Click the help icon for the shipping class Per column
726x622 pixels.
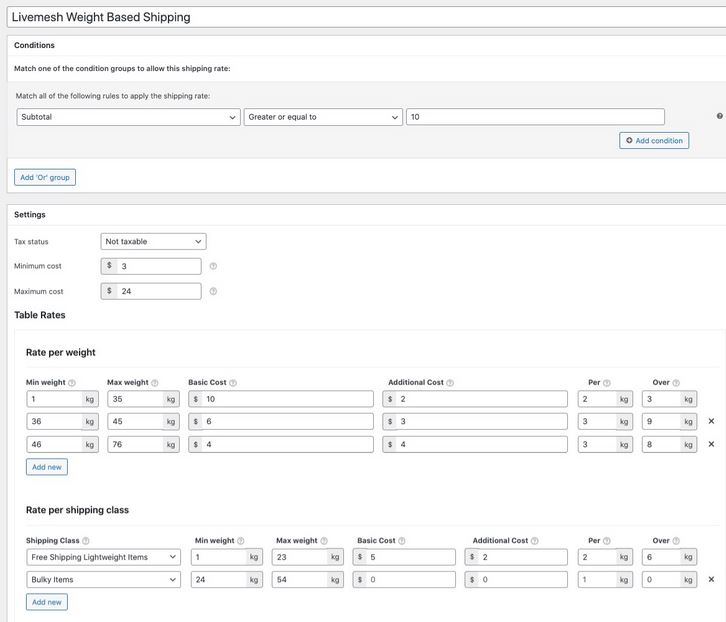pyautogui.click(x=607, y=540)
